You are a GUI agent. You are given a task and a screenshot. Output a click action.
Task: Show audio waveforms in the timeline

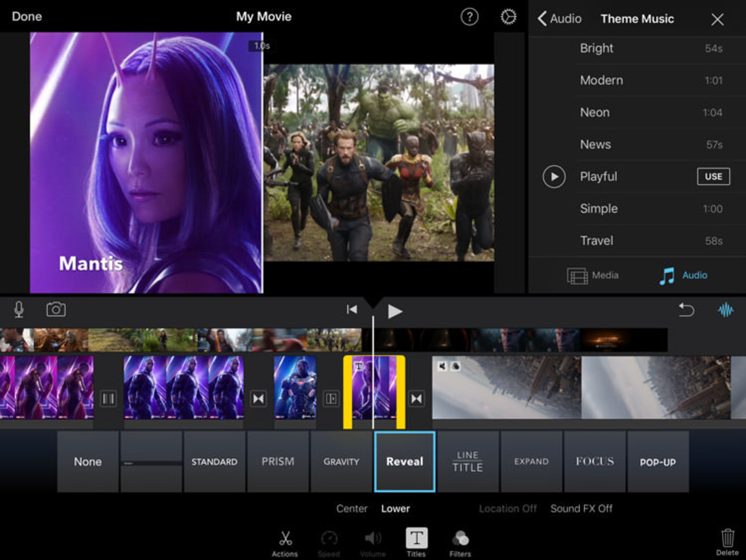pyautogui.click(x=725, y=310)
